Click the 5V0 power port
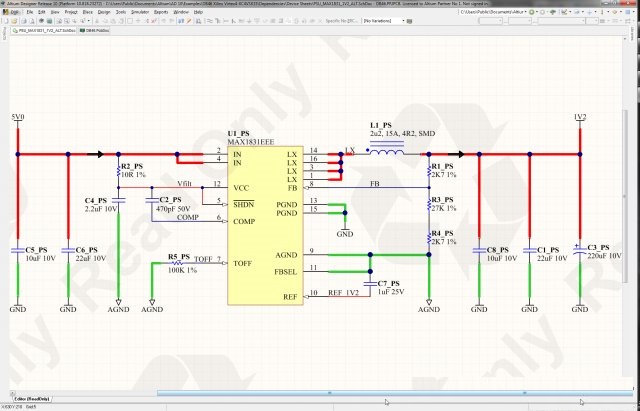The width and height of the screenshot is (640, 411). [18, 120]
